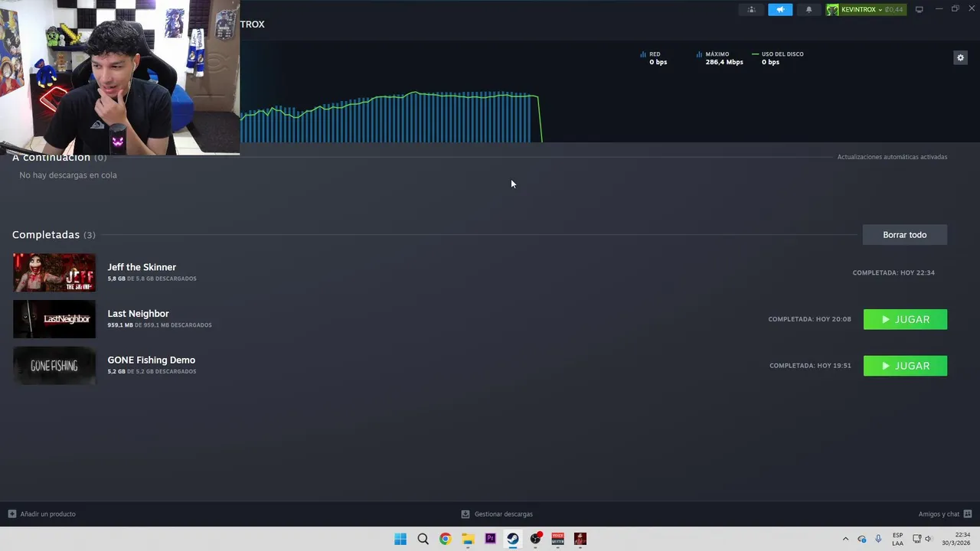Open the notifications bell
Image resolution: width=980 pixels, height=551 pixels.
[809, 9]
